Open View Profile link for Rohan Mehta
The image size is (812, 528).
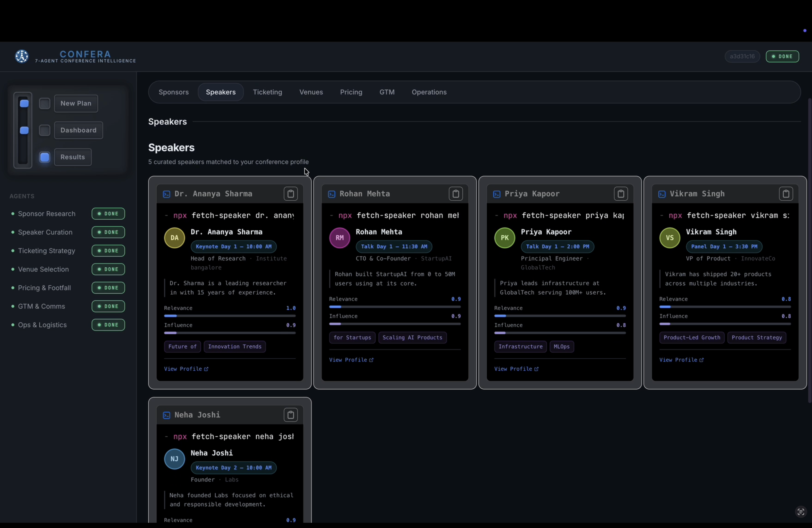point(351,360)
